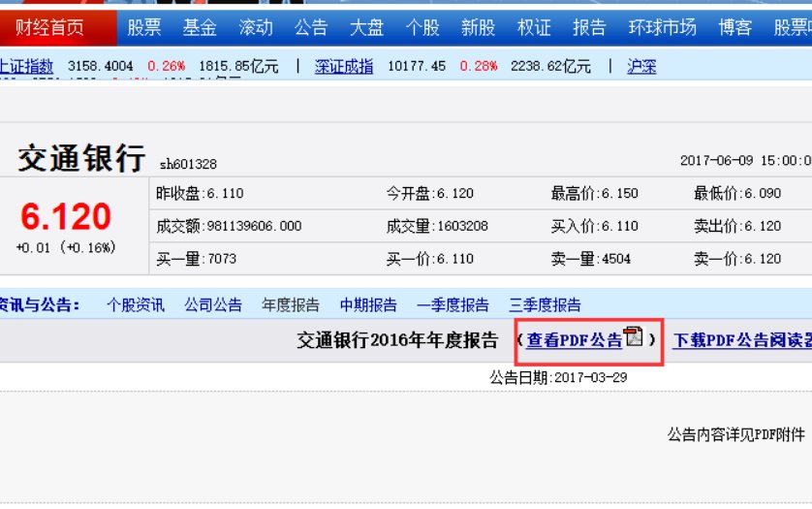
Task: Click the 最高价:6.150 cell
Action: coord(594,193)
